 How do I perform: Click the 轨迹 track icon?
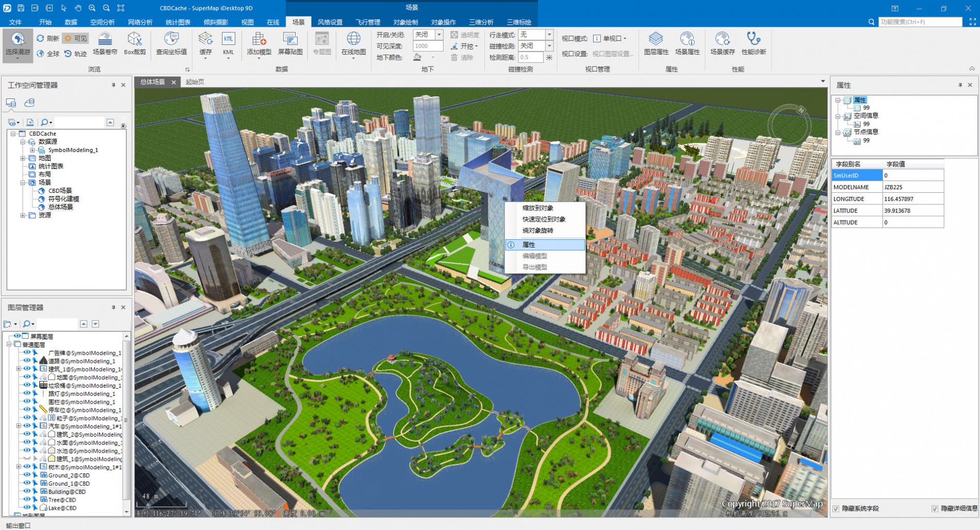pos(68,54)
